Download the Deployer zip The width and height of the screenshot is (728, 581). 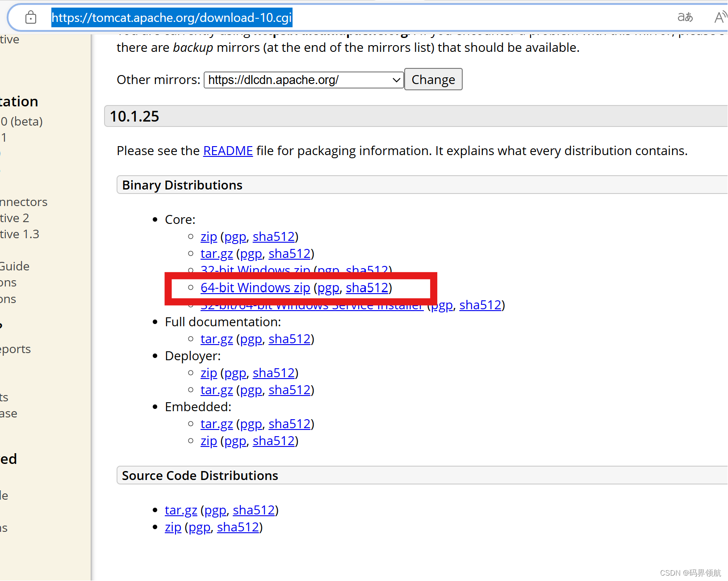click(x=209, y=373)
